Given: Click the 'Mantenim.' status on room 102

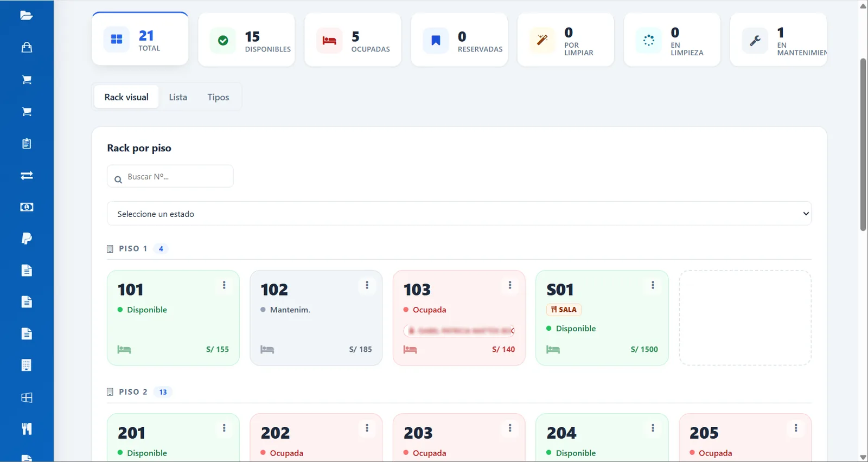Looking at the screenshot, I should pos(285,310).
